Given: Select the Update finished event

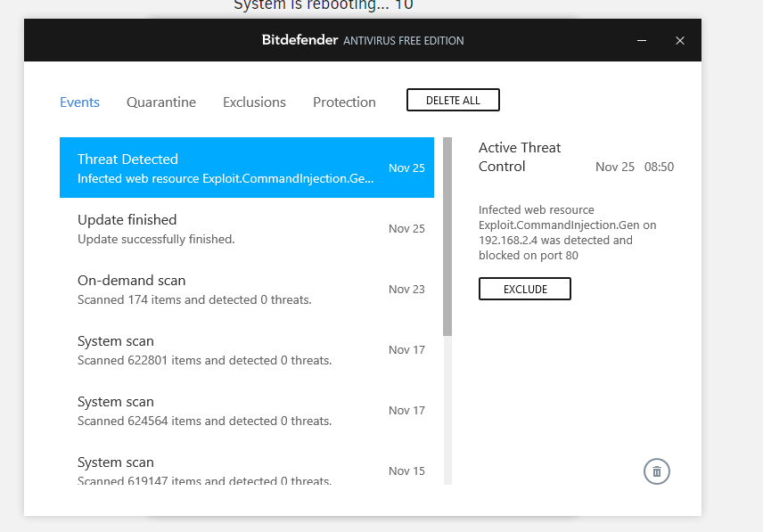Looking at the screenshot, I should (247, 228).
